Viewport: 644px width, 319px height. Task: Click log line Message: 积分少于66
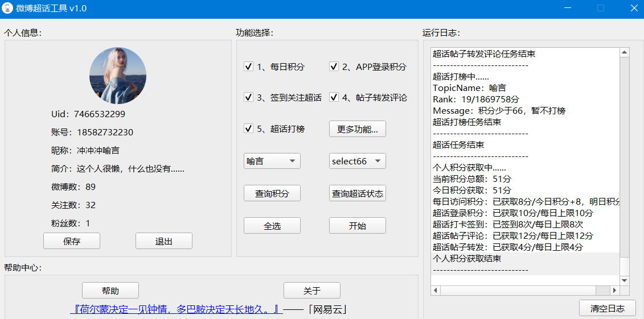pos(499,111)
